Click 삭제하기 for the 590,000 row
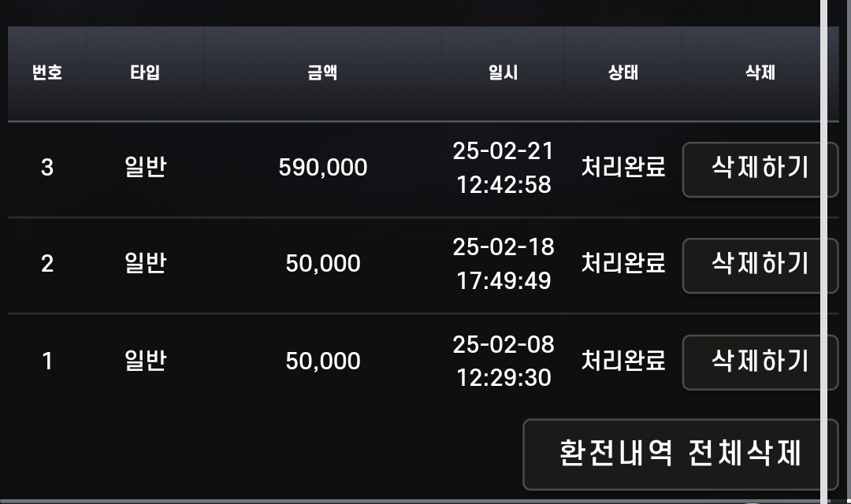This screenshot has height=504, width=851. pyautogui.click(x=760, y=168)
